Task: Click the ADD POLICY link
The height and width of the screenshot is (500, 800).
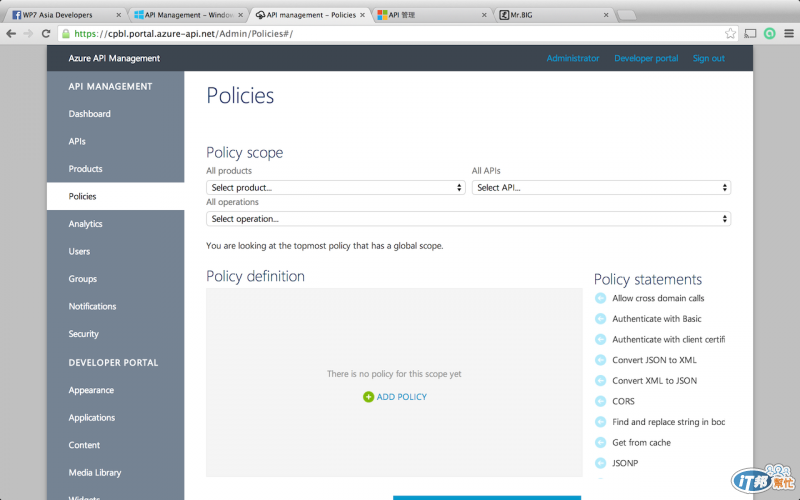Action: click(x=402, y=397)
